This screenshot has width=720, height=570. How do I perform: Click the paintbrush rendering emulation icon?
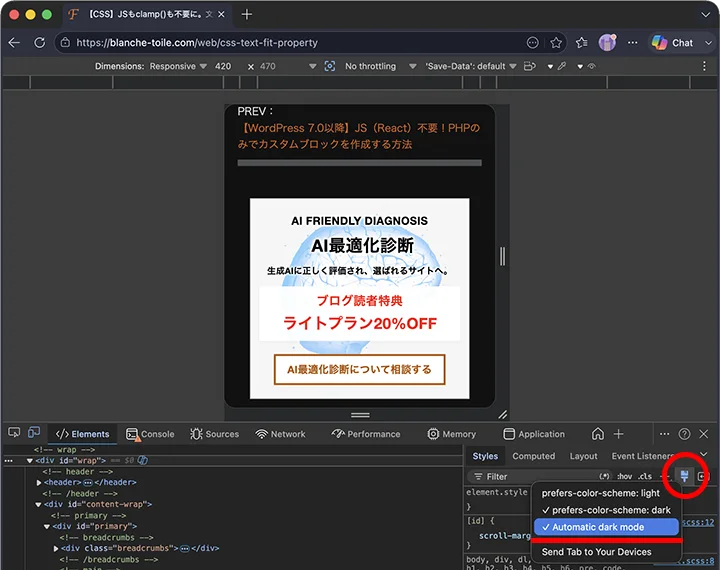(684, 476)
